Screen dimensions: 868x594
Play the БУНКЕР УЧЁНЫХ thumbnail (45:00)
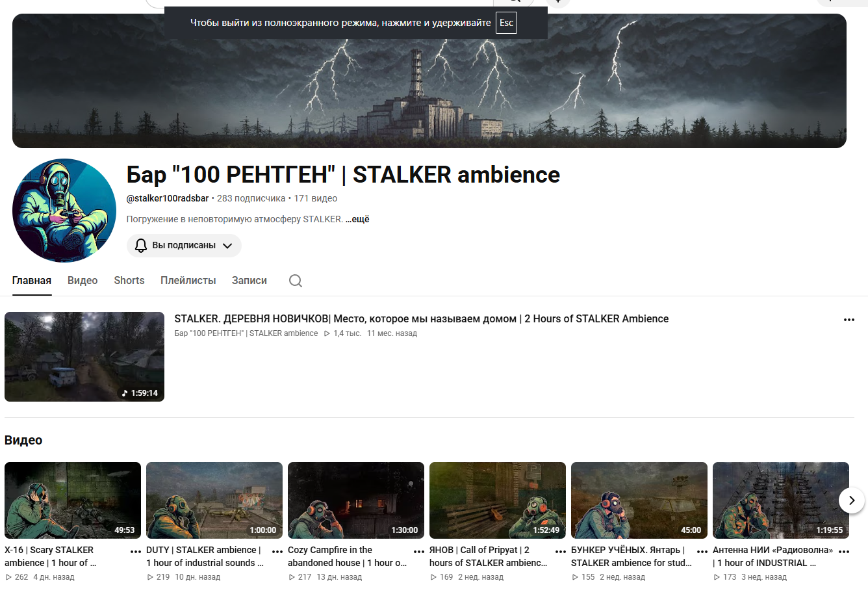click(639, 500)
